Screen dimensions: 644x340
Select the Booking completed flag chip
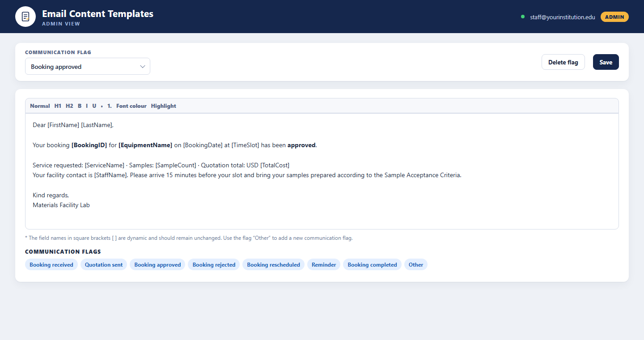tap(372, 264)
